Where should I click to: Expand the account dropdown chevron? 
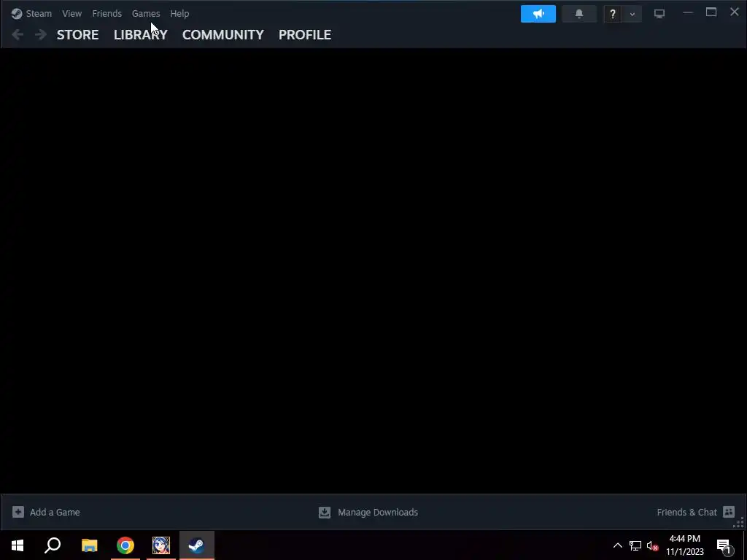point(632,14)
